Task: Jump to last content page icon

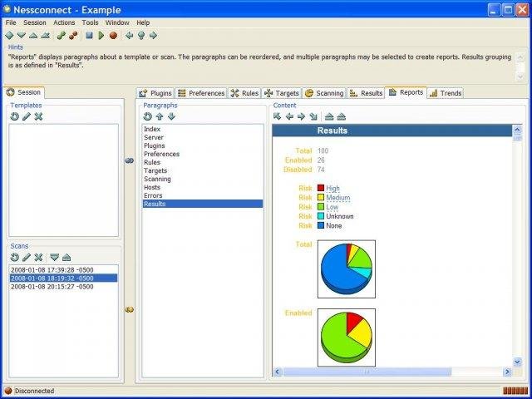Action: click(x=313, y=116)
